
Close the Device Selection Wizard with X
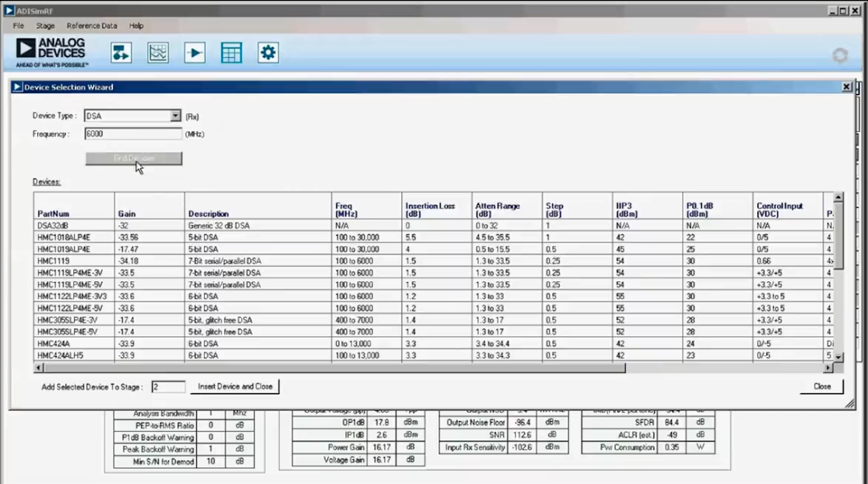[846, 87]
